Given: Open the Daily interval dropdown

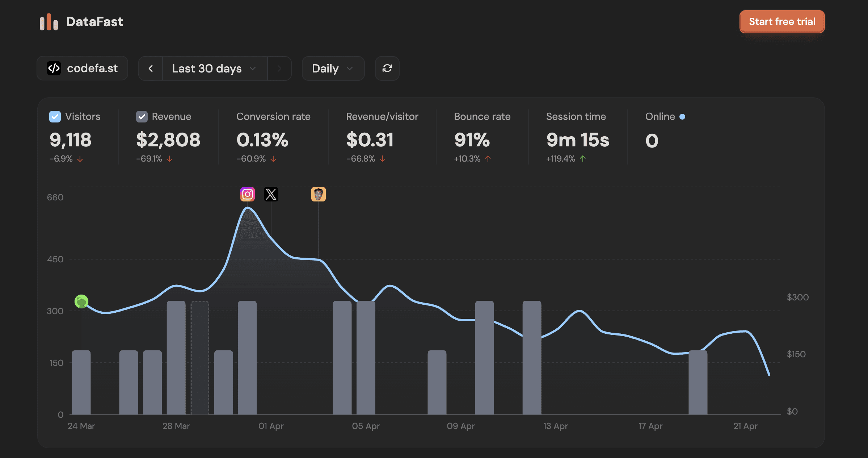Looking at the screenshot, I should (333, 68).
